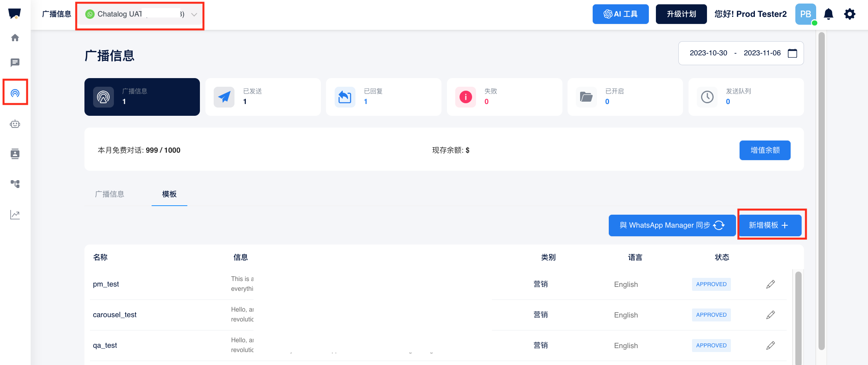The height and width of the screenshot is (365, 868).
Task: Open settings gear icon
Action: (x=850, y=14)
